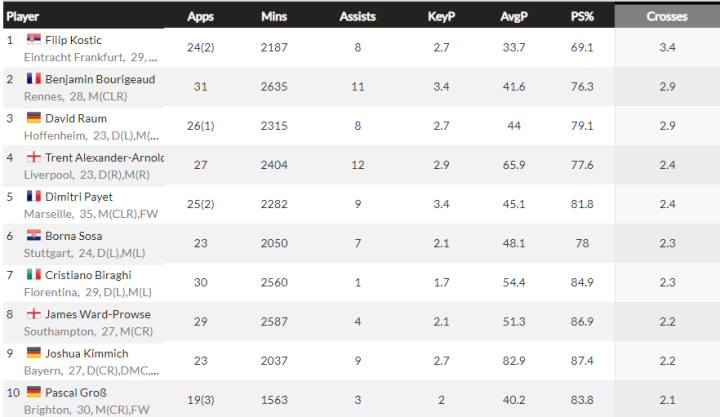Click the KeyP column header
Image resolution: width=720 pixels, height=417 pixels.
(x=441, y=16)
